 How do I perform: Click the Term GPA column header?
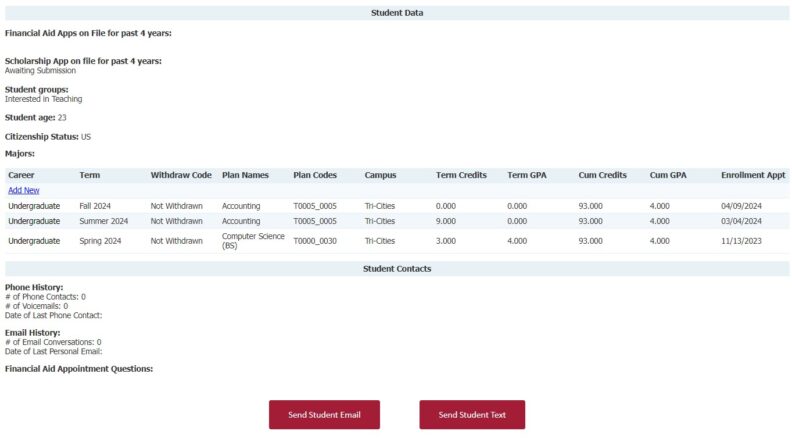point(527,175)
